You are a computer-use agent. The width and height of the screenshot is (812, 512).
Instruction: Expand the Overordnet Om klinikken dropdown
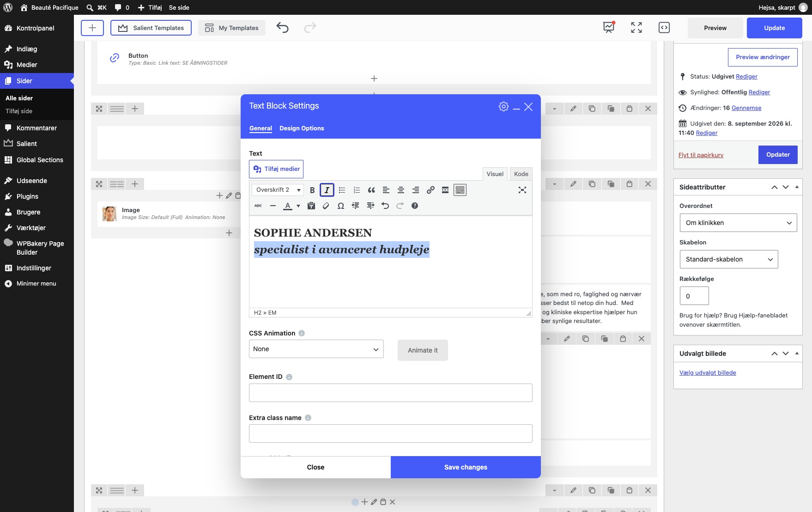(738, 223)
